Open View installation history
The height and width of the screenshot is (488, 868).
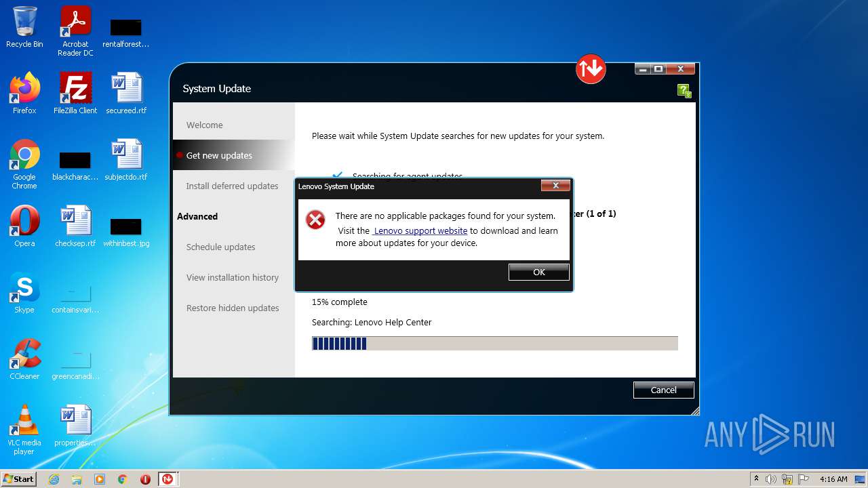[x=233, y=277]
